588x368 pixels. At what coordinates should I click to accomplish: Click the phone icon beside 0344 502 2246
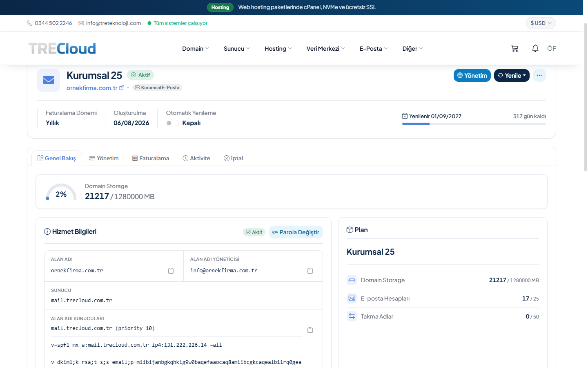point(30,23)
